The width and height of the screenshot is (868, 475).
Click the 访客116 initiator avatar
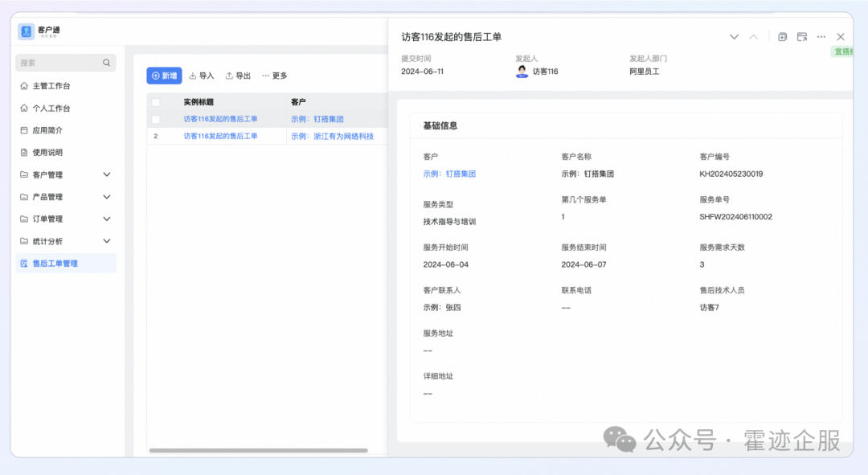(522, 72)
